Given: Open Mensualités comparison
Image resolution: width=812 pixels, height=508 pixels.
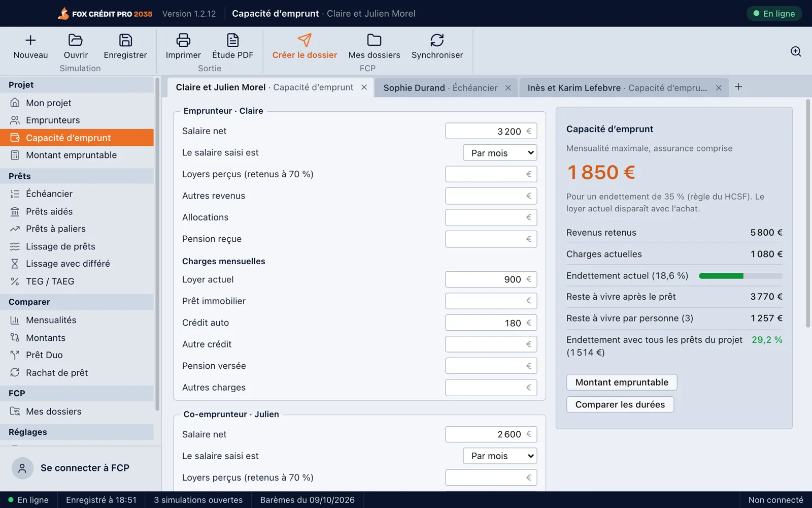Looking at the screenshot, I should coord(77,320).
